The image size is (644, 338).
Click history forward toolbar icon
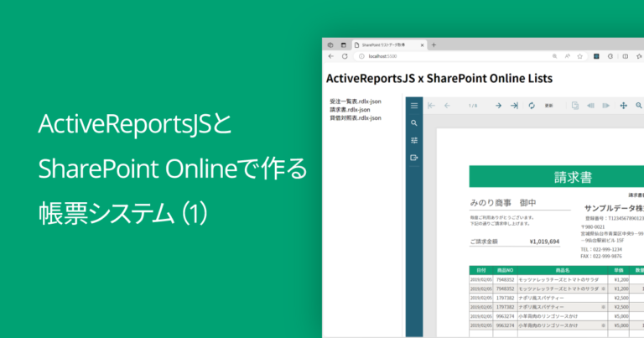[605, 106]
